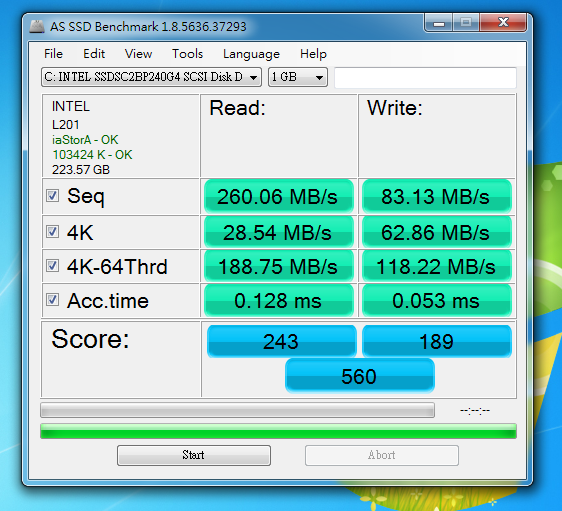Click the write score 189
Viewport: 562px width, 511px height.
coord(437,341)
